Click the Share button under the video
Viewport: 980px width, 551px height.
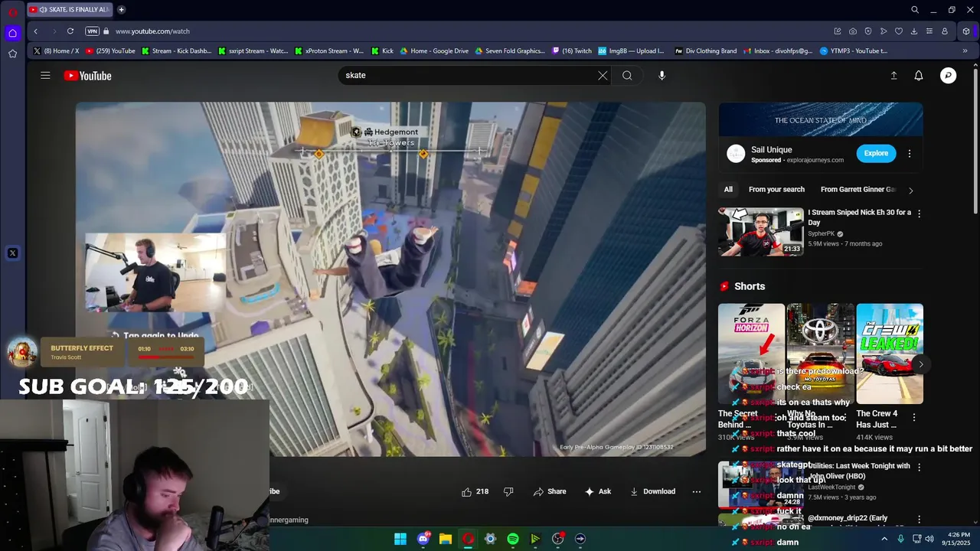(550, 491)
